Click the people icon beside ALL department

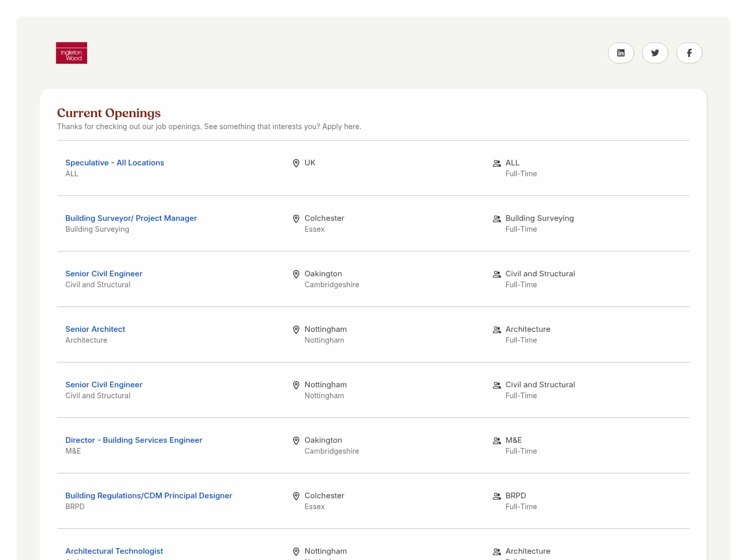[496, 163]
